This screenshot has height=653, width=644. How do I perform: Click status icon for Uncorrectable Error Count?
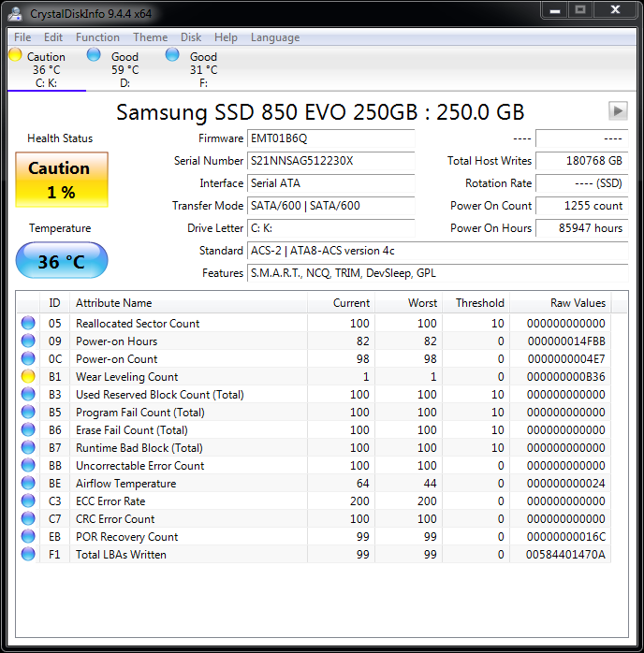pos(28,465)
